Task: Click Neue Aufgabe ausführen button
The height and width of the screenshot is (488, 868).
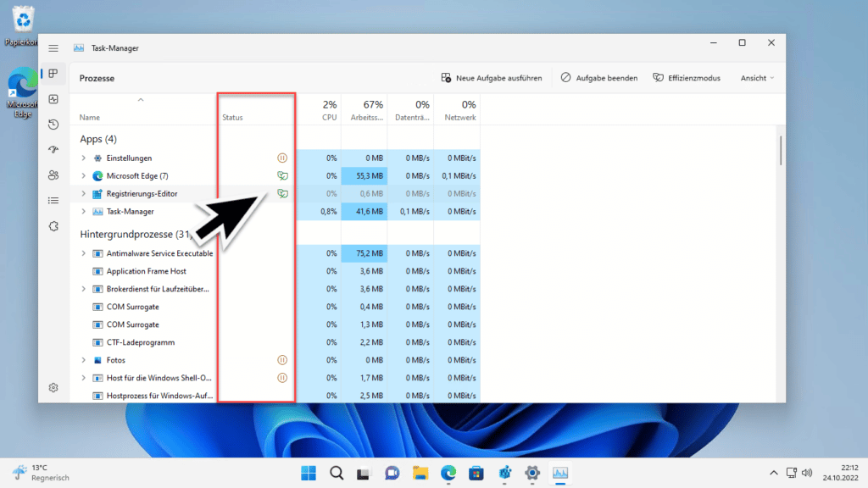Action: [492, 78]
